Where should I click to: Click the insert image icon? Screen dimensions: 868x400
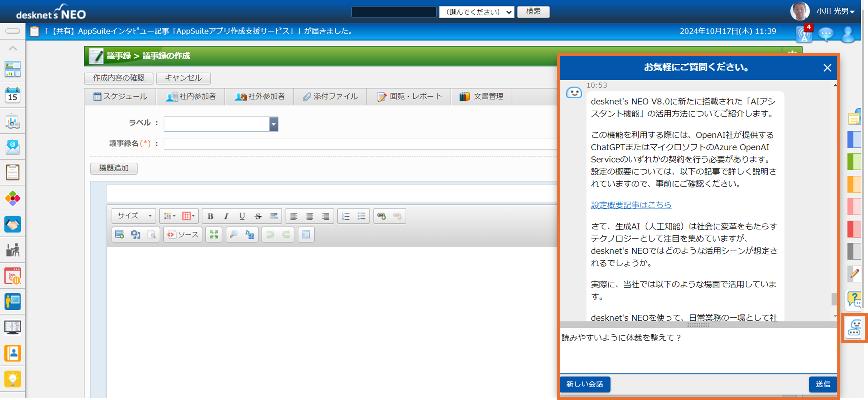(x=119, y=234)
